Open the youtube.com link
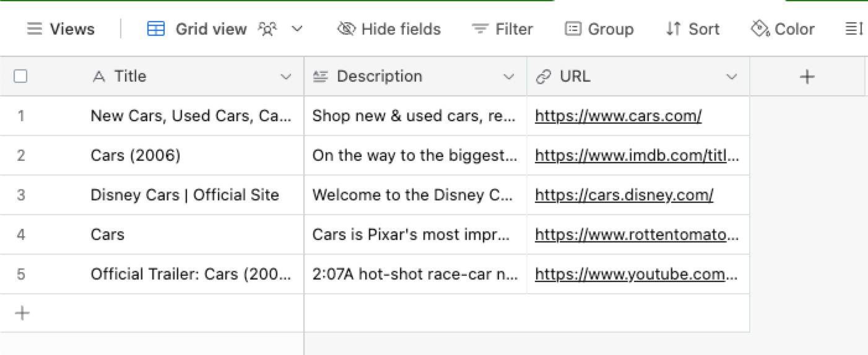 click(x=637, y=274)
